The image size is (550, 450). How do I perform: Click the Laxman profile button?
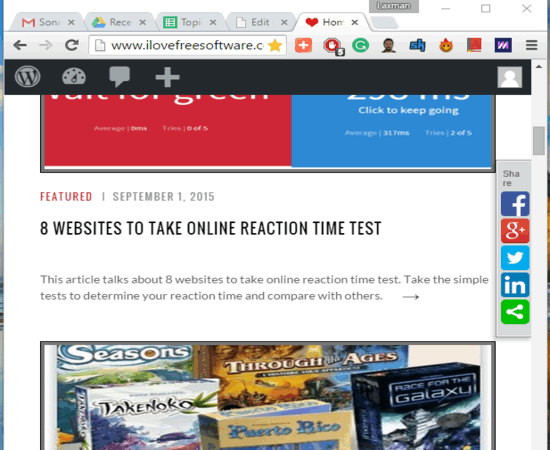(394, 6)
